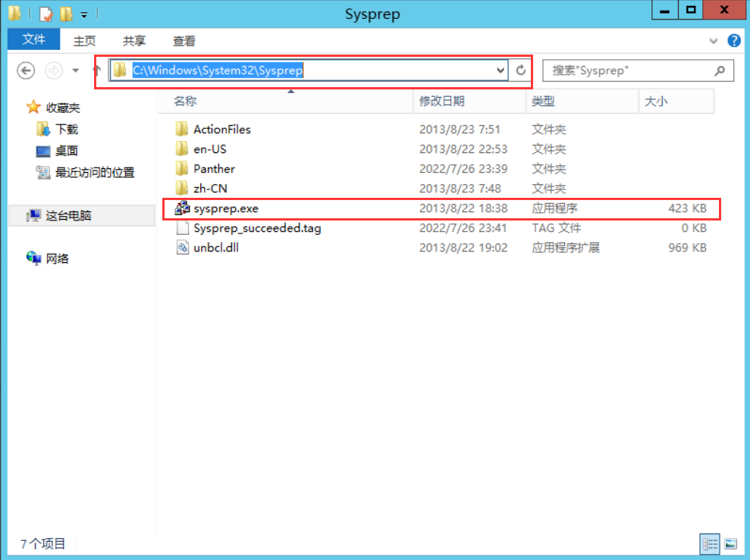Click the 网络 network icon
750x560 pixels.
pyautogui.click(x=33, y=258)
